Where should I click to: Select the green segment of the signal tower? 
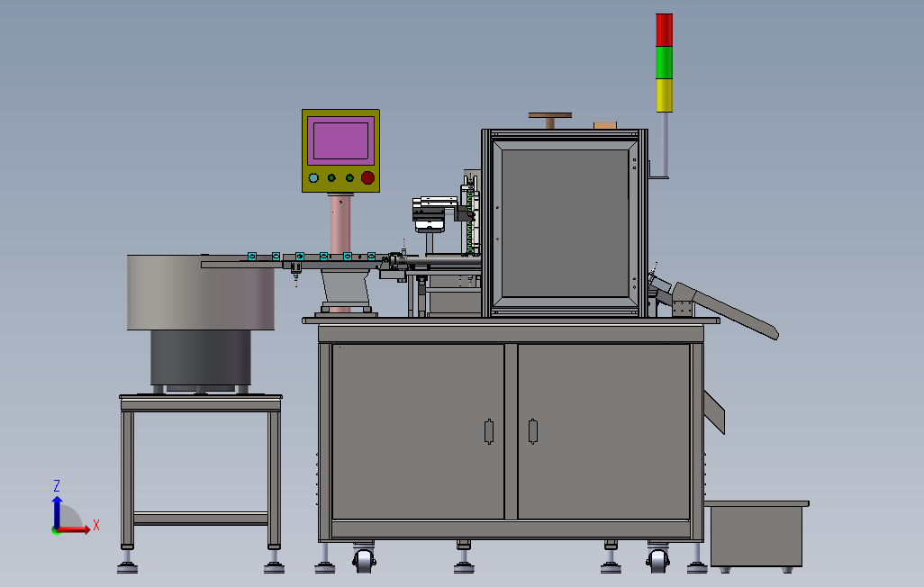pyautogui.click(x=664, y=62)
